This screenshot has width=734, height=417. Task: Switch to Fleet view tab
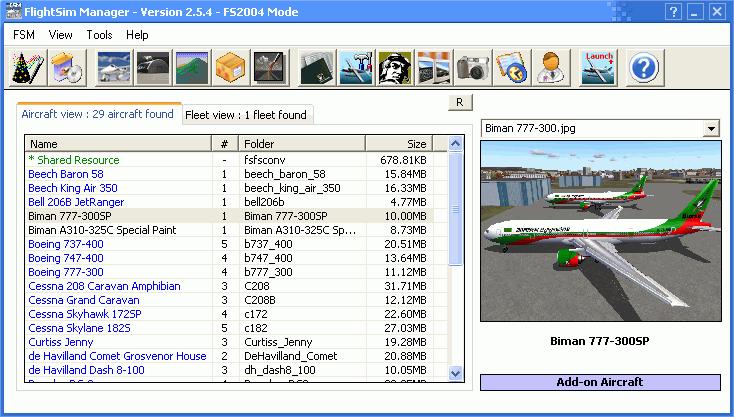[246, 115]
